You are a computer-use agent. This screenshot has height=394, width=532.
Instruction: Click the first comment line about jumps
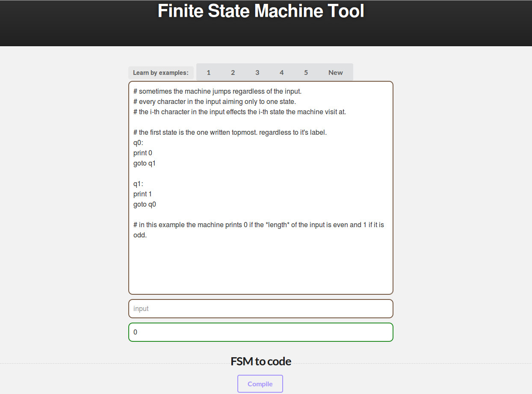click(x=217, y=91)
